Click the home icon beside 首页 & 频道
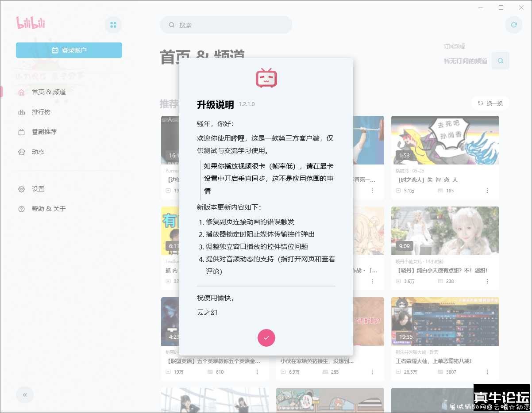 (x=21, y=92)
